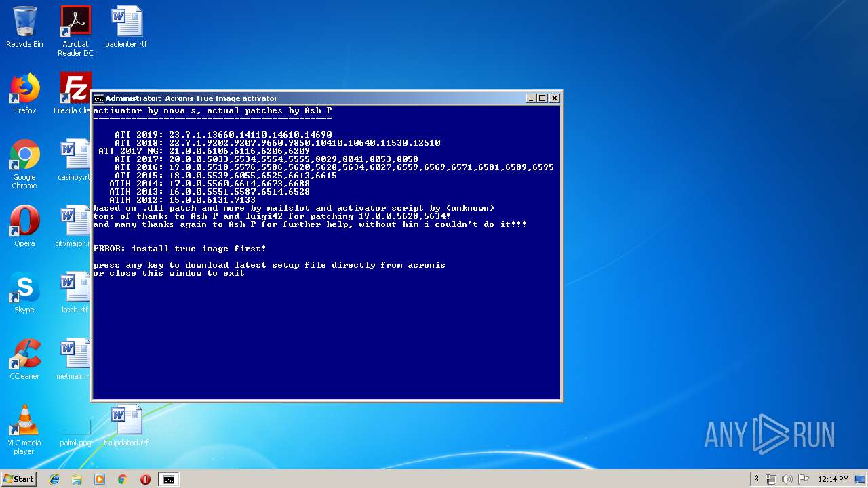Open Chrome from the taskbar
Screen dimensions: 868x488
122,479
